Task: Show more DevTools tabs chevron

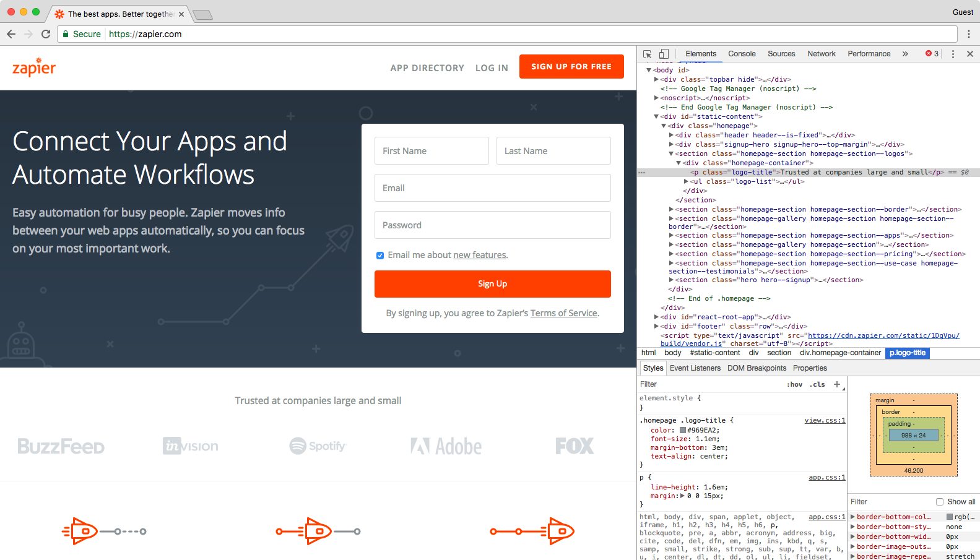Action: click(905, 54)
